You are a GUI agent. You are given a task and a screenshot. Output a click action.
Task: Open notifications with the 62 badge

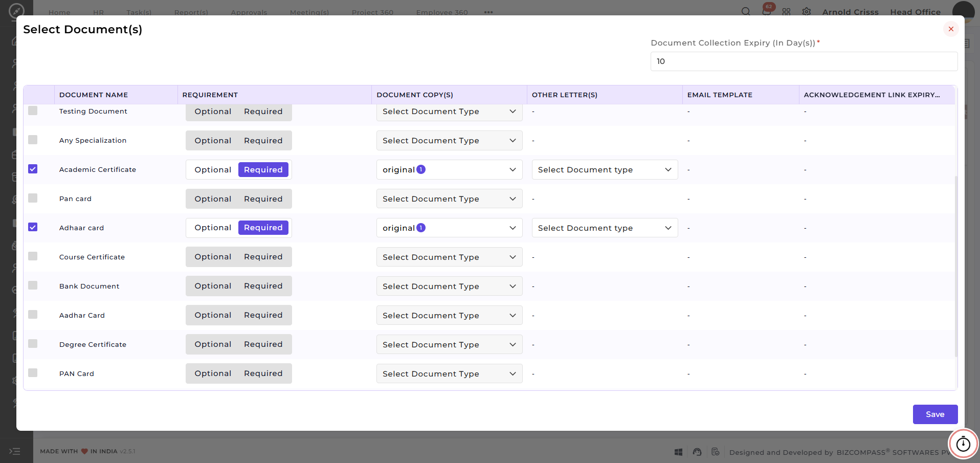coord(767,11)
